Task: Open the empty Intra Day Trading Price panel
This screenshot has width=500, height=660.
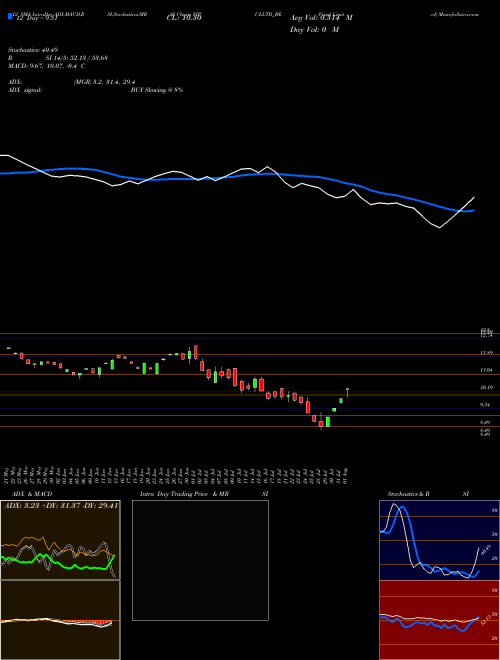Action: pyautogui.click(x=200, y=560)
